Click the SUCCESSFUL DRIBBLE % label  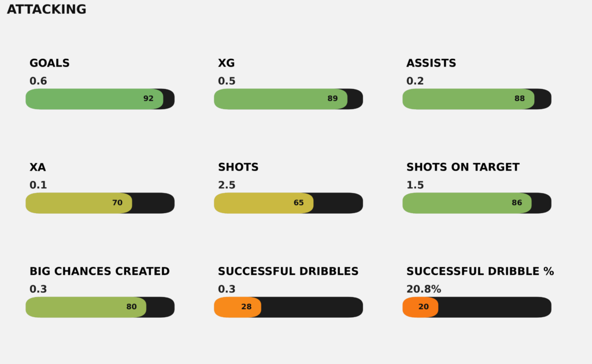tap(480, 271)
